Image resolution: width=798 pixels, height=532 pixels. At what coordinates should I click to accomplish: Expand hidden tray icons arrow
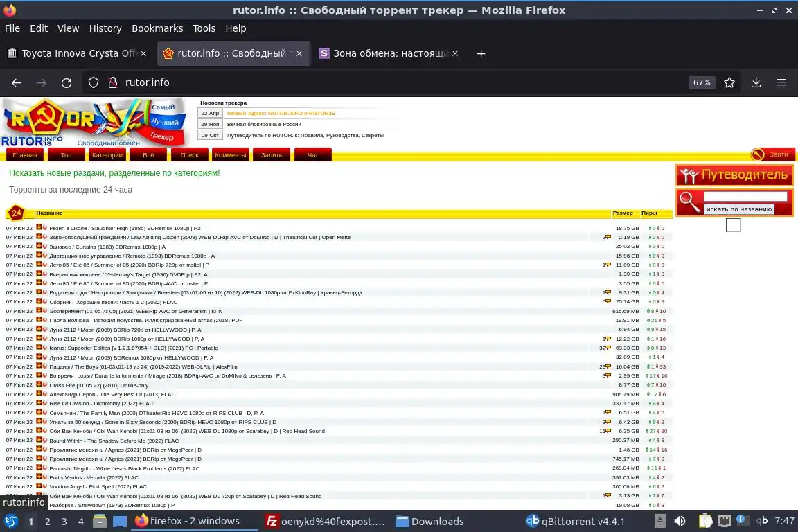(659, 521)
